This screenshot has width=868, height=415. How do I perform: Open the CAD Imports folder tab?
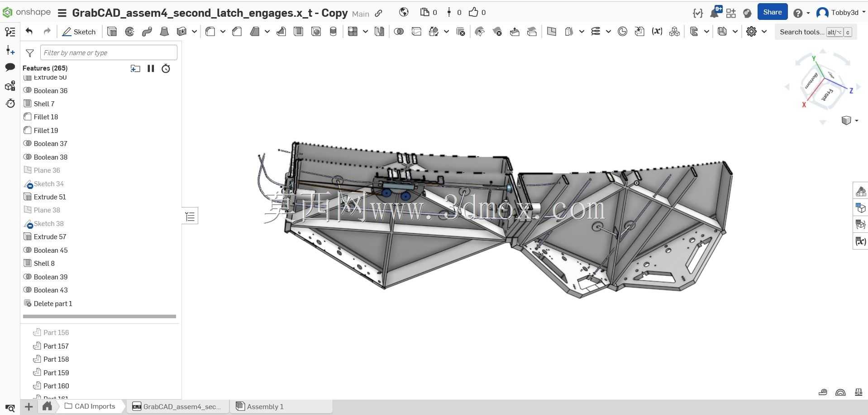click(x=90, y=406)
